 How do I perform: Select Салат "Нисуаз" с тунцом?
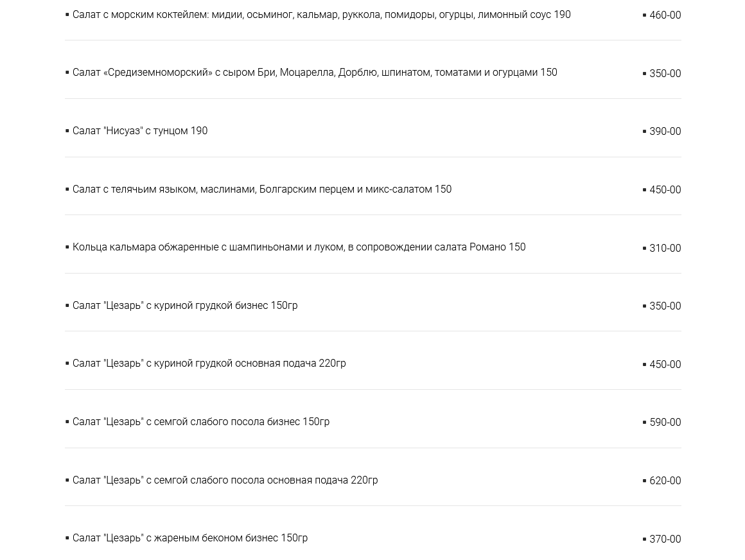tap(140, 131)
